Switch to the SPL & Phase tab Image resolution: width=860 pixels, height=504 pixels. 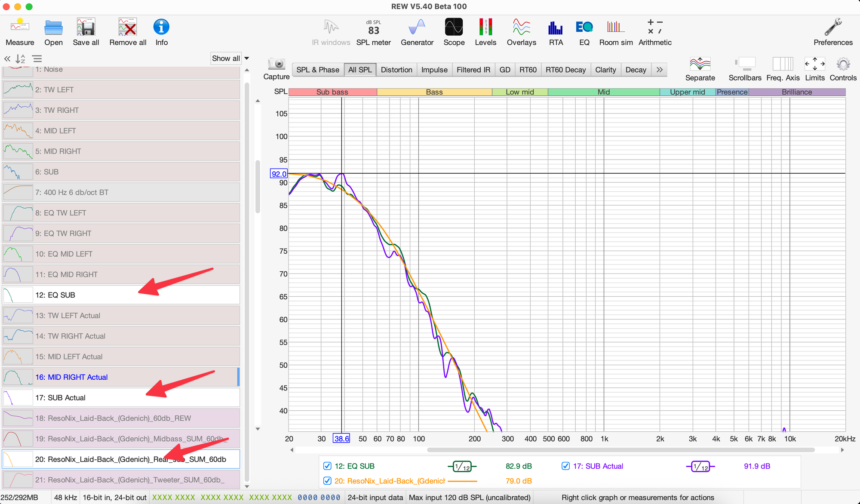click(317, 70)
